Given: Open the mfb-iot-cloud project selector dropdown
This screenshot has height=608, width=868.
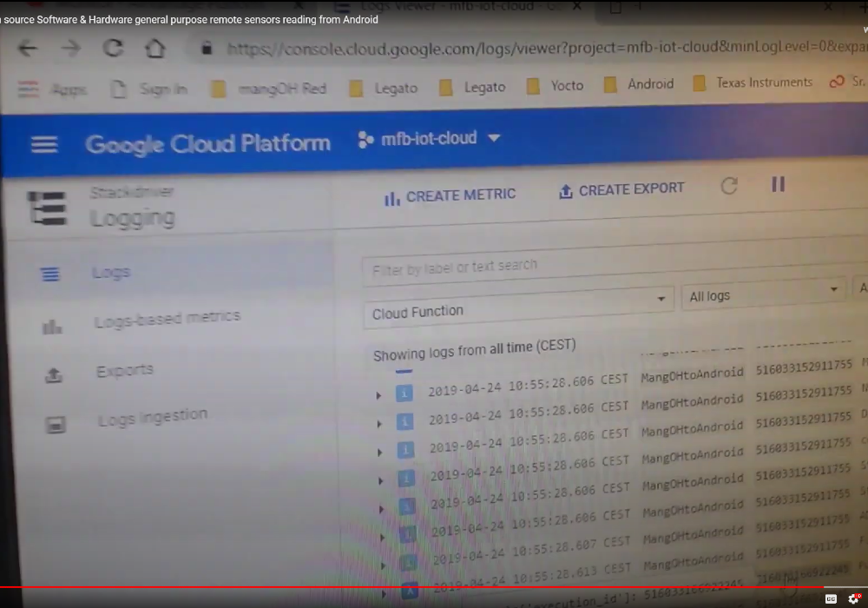Looking at the screenshot, I should pyautogui.click(x=429, y=139).
